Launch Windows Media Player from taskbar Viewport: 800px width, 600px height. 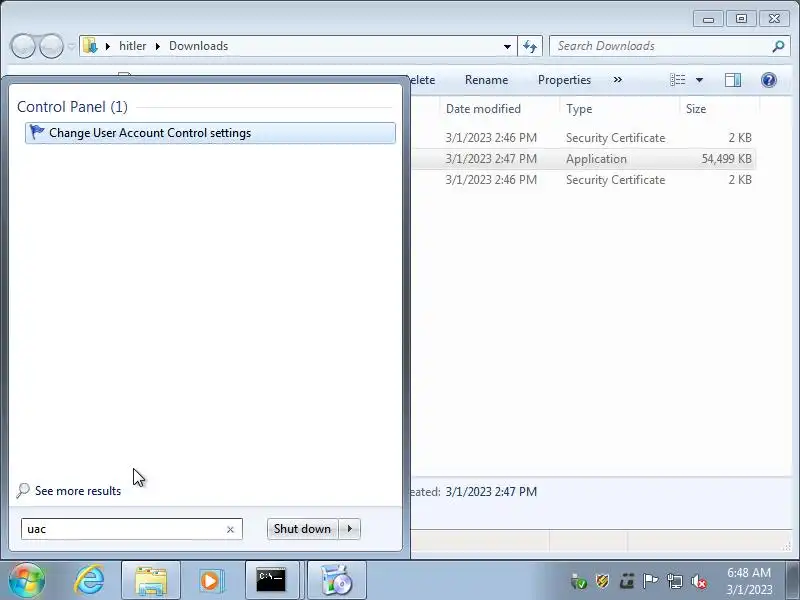click(x=211, y=581)
